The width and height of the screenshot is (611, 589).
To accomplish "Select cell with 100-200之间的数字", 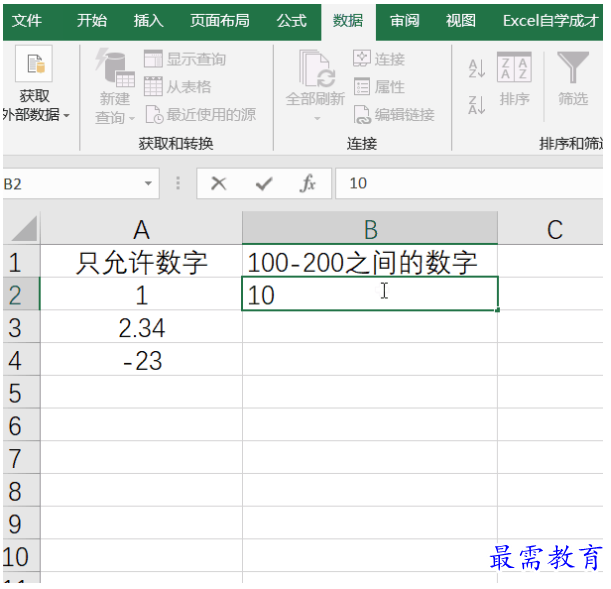I will point(370,262).
